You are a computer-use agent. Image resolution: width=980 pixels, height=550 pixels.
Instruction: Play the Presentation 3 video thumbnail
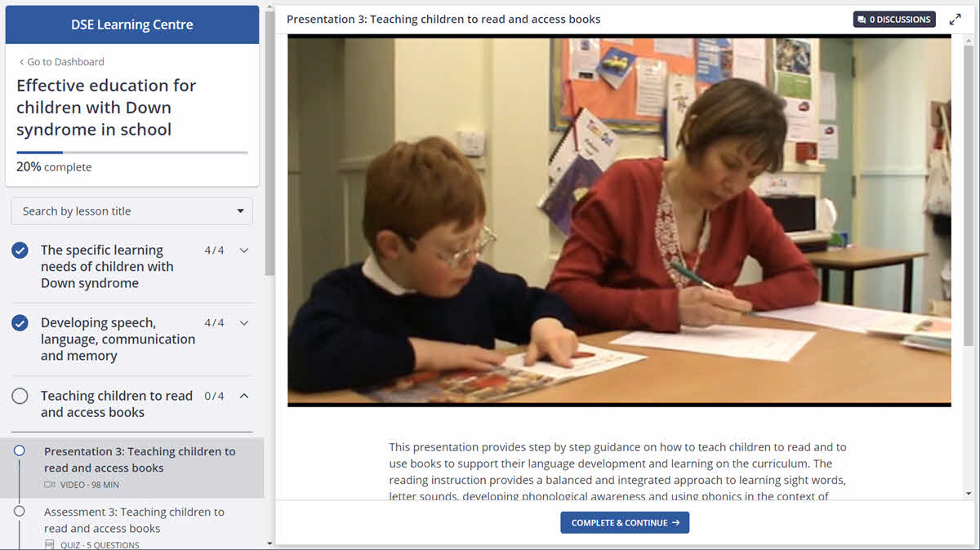click(619, 220)
